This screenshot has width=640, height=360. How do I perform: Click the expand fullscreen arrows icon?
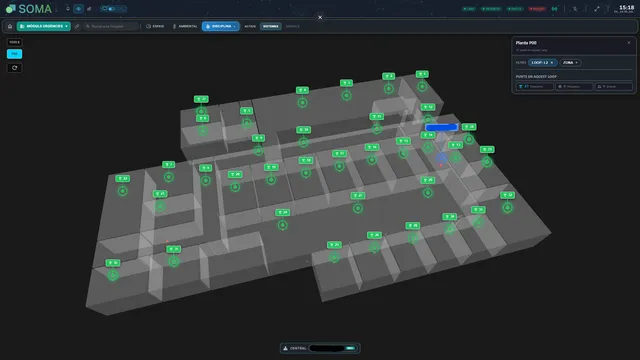point(597,9)
